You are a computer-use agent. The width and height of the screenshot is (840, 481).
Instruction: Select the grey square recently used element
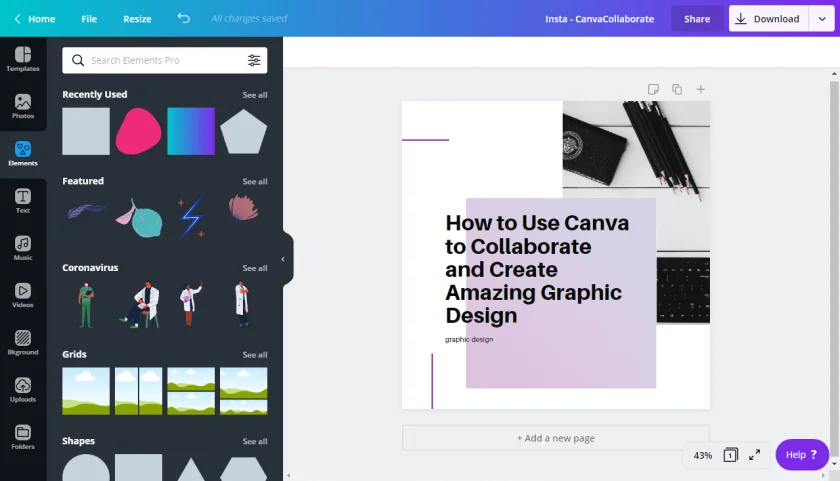[86, 131]
